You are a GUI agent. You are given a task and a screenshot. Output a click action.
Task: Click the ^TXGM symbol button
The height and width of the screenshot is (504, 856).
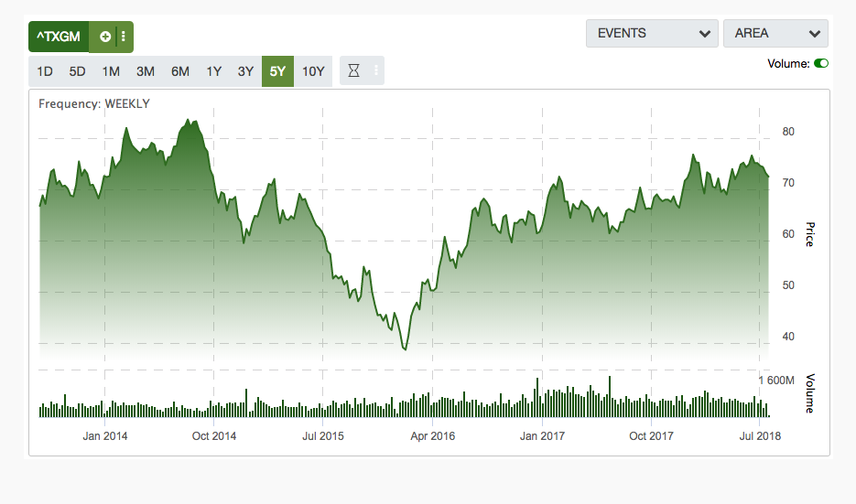[x=59, y=37]
